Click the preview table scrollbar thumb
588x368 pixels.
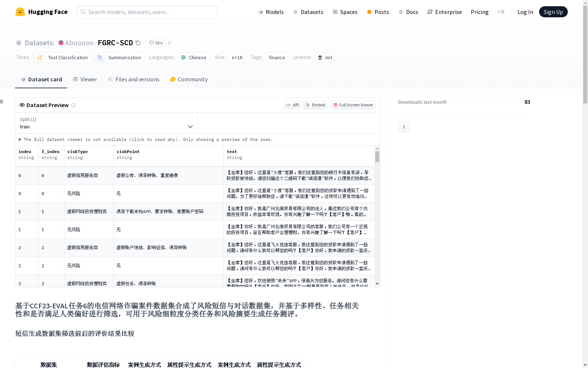tap(377, 157)
